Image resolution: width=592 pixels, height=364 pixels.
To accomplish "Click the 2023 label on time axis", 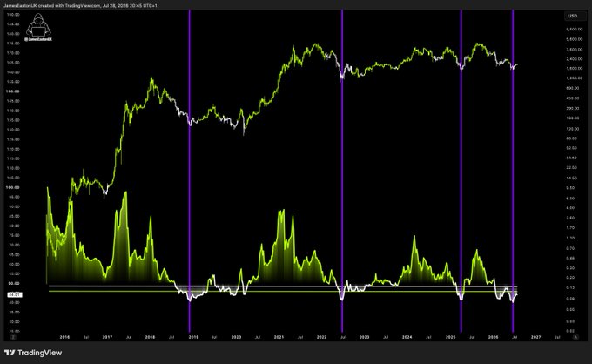I will 364,337.
